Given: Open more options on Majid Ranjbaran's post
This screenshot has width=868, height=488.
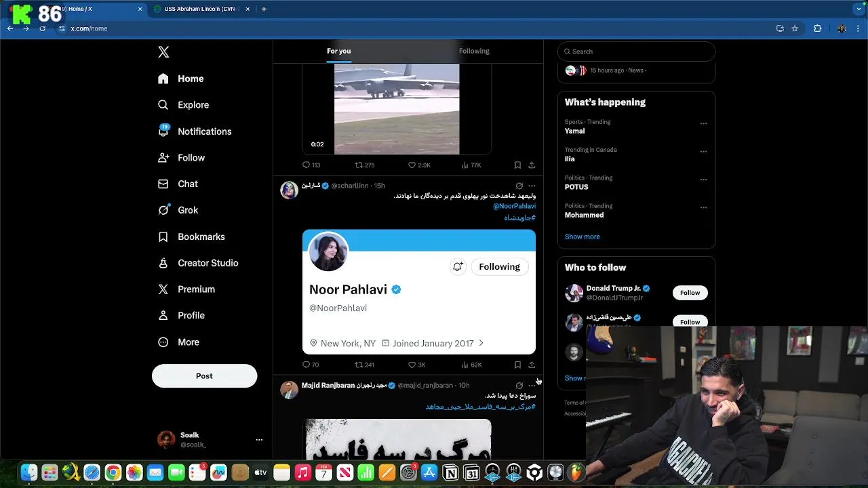Looking at the screenshot, I should tap(532, 386).
